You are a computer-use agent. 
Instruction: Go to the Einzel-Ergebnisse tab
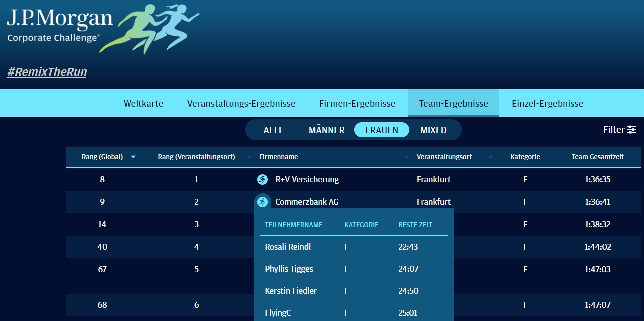click(x=547, y=104)
